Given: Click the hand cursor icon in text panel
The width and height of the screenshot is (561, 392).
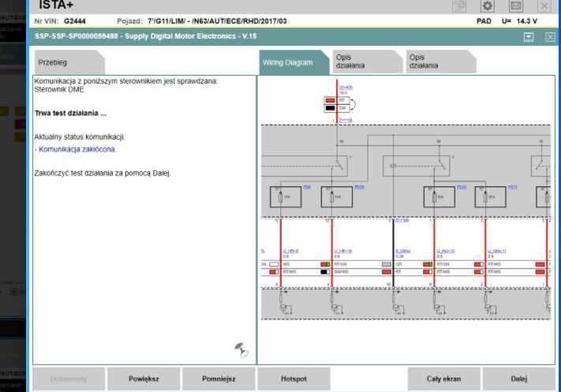Looking at the screenshot, I should [x=241, y=349].
